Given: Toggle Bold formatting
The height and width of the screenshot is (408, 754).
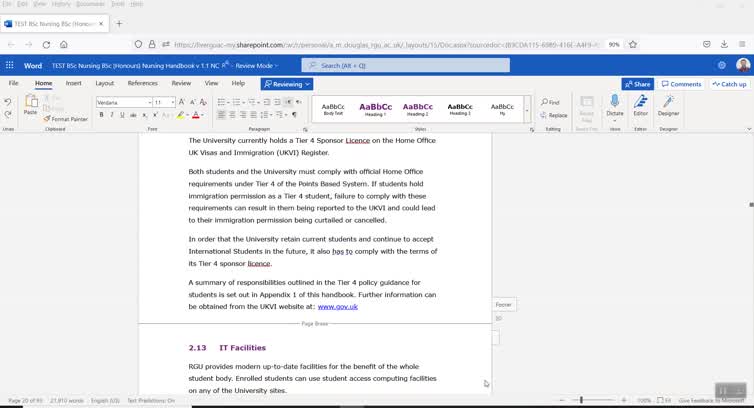Looking at the screenshot, I should pos(99,115).
